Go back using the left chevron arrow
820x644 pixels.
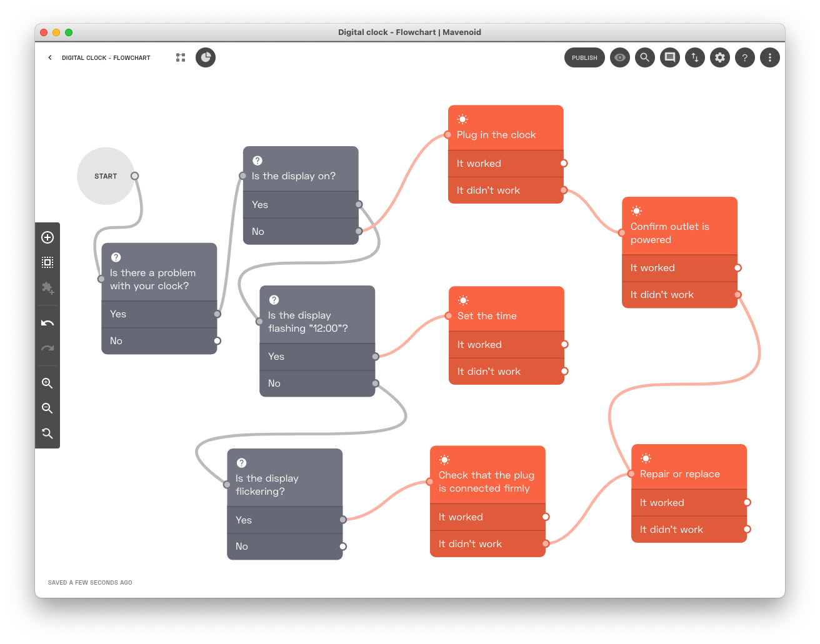coord(50,57)
